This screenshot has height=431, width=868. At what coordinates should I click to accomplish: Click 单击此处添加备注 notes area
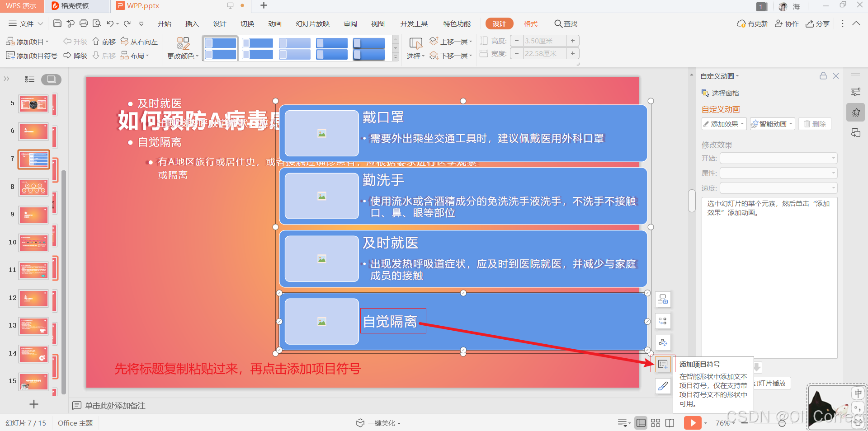click(x=115, y=406)
